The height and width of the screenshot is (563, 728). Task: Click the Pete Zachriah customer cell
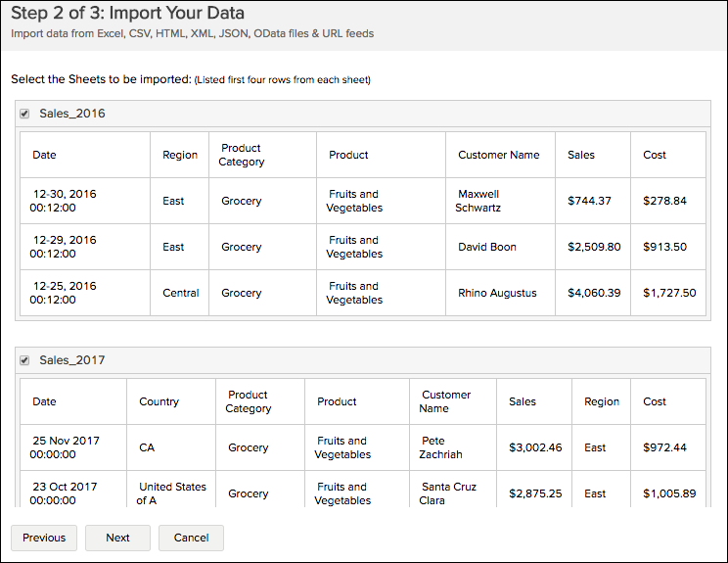point(441,447)
